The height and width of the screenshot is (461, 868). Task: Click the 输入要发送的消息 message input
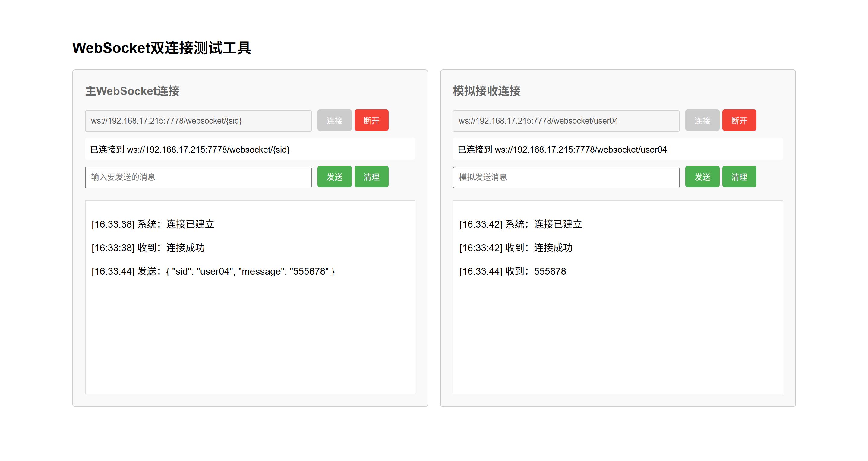pyautogui.click(x=198, y=177)
